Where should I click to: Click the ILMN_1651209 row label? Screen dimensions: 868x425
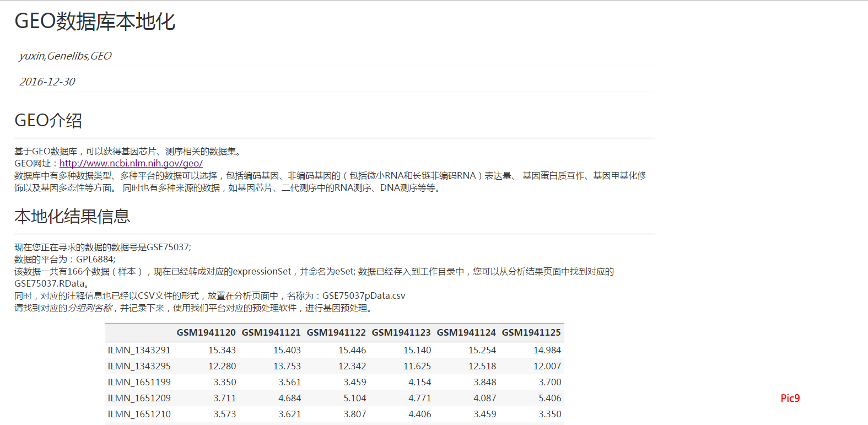[139, 398]
